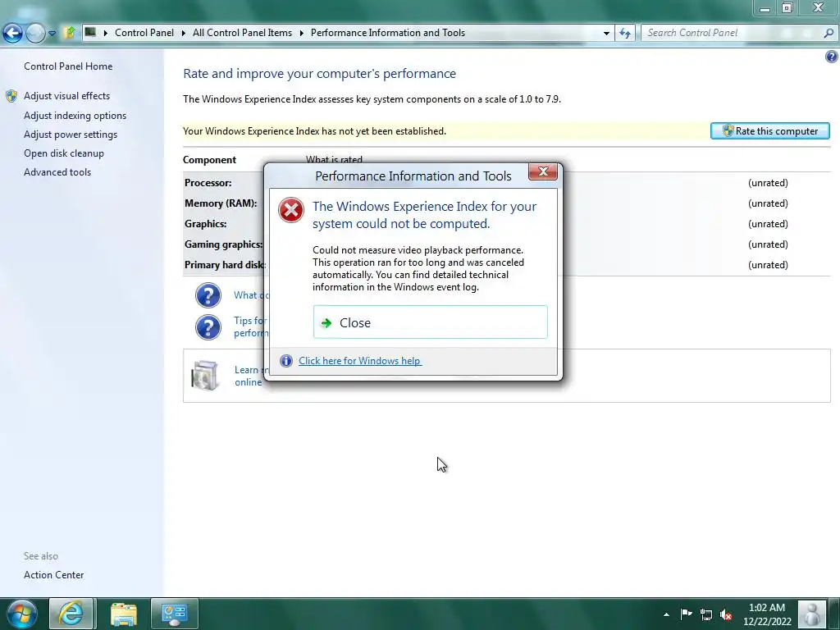Open disk cleanup link
This screenshot has width=840, height=630.
[64, 153]
